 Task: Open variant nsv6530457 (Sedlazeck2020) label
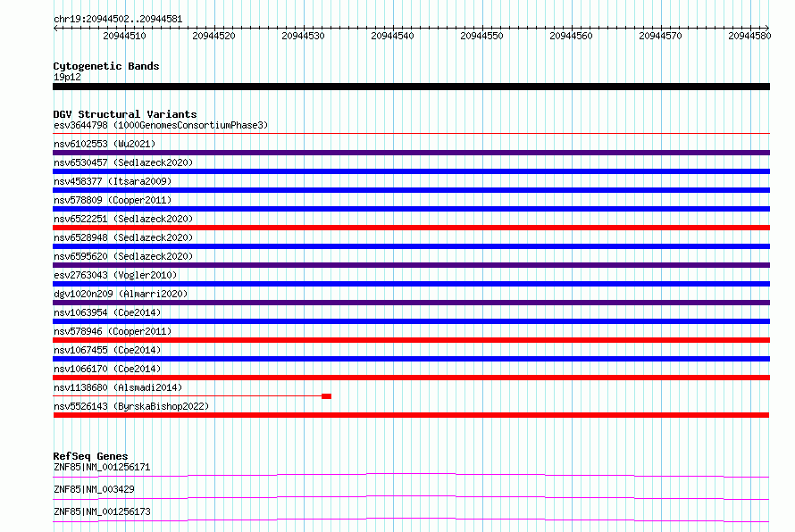(123, 162)
